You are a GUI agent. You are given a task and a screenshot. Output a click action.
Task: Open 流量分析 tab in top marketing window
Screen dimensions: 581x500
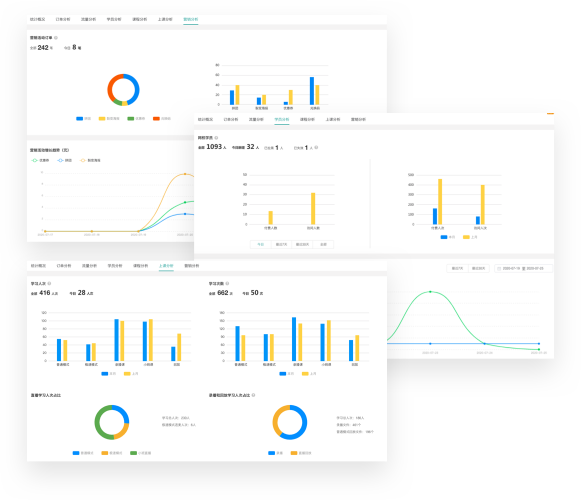tap(89, 19)
